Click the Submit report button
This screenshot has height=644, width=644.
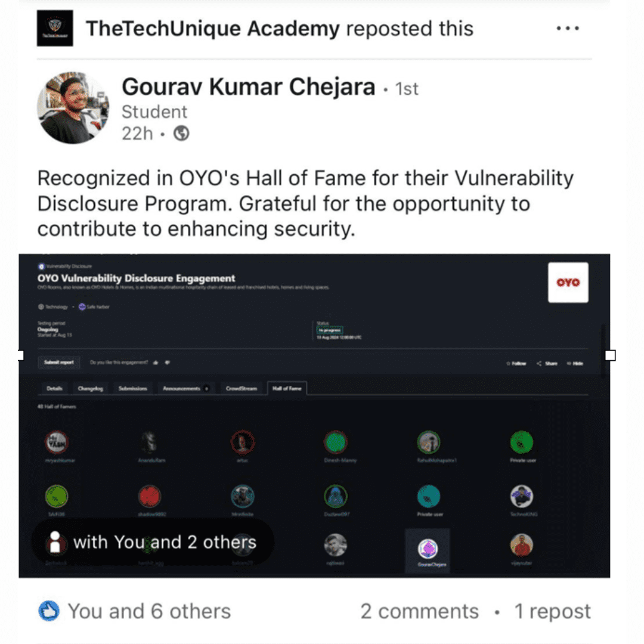point(58,363)
